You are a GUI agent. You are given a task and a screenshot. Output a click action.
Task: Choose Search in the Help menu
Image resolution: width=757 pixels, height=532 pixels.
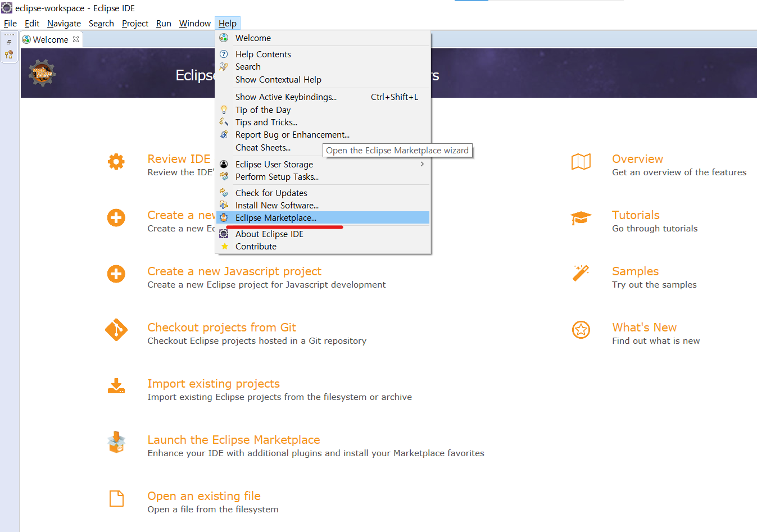[323, 67]
